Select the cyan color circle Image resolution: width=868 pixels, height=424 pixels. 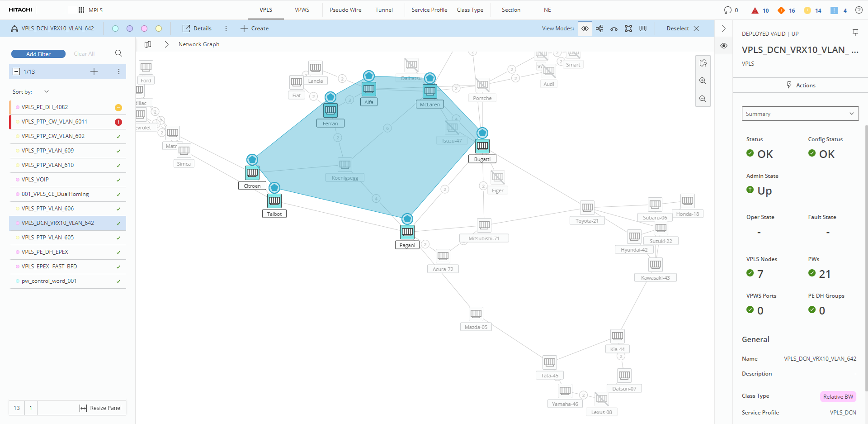[x=115, y=29]
